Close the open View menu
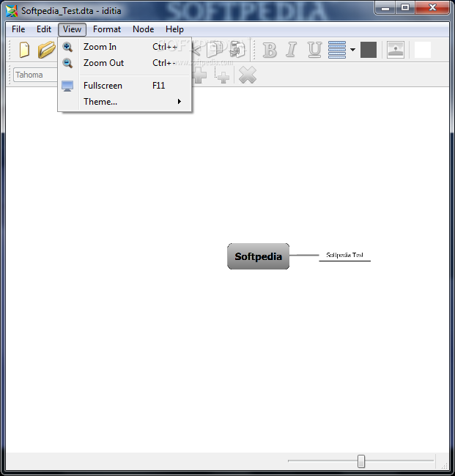 pos(72,29)
